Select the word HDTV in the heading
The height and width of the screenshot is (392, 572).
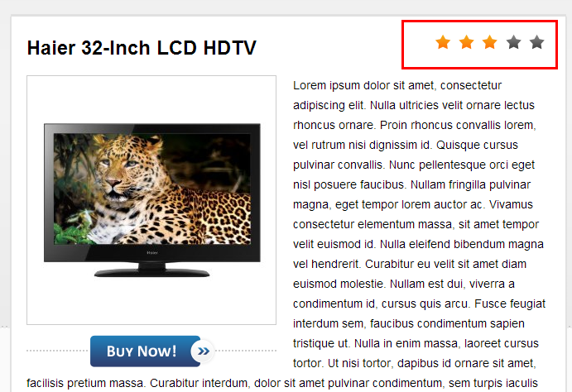click(230, 48)
